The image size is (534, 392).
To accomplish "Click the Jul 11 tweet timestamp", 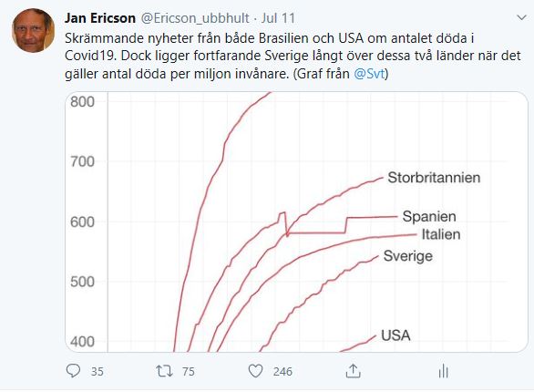I will (278, 18).
